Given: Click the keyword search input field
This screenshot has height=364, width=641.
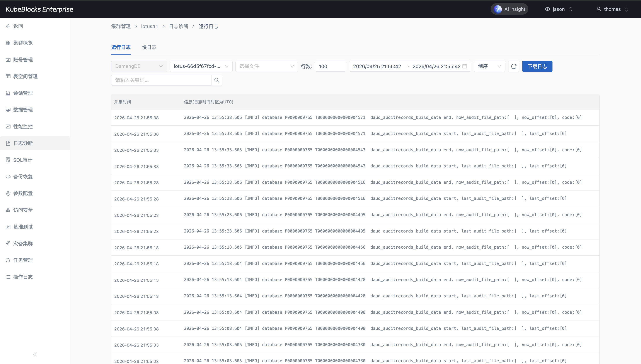Looking at the screenshot, I should coord(161,80).
